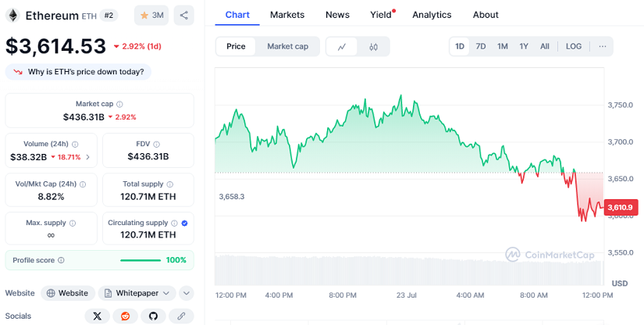Click the volume bars area under the chart
The width and height of the screenshot is (644, 325).
coord(409,270)
